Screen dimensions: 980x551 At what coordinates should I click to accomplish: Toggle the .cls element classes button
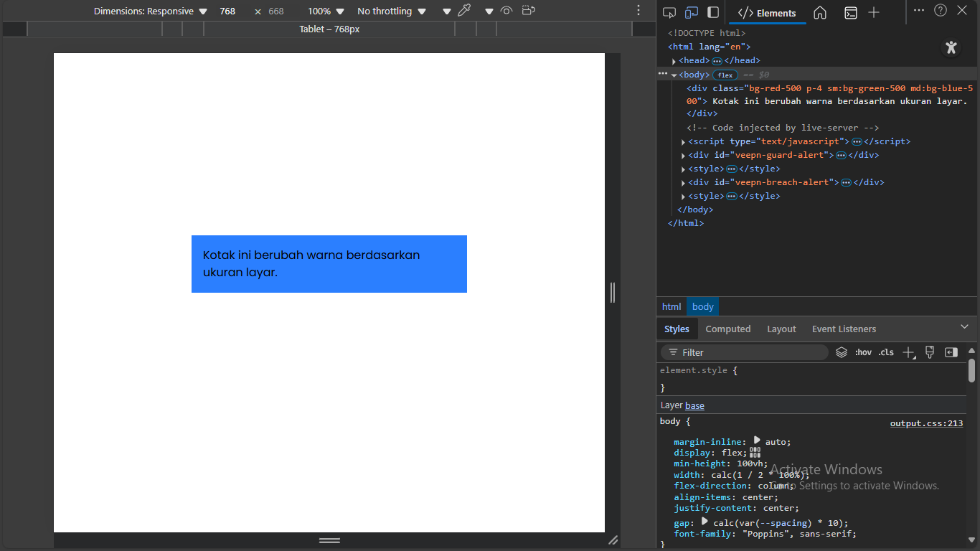point(886,352)
